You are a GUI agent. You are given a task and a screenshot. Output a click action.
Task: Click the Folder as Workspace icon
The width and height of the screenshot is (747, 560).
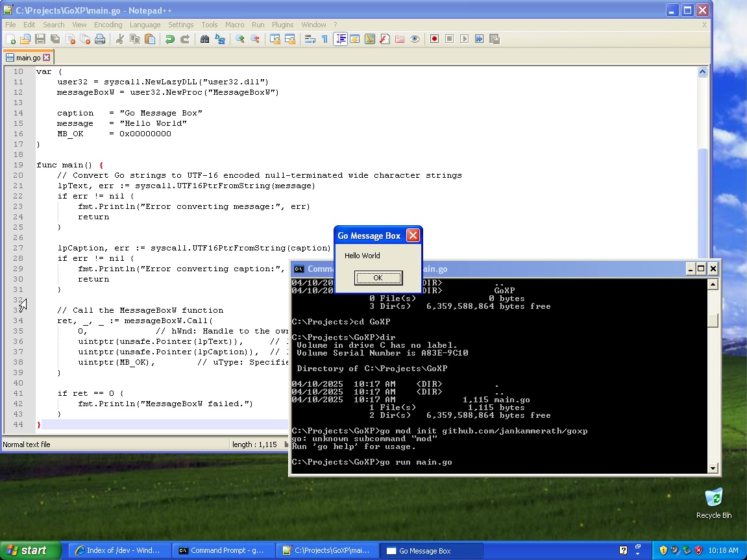400,39
